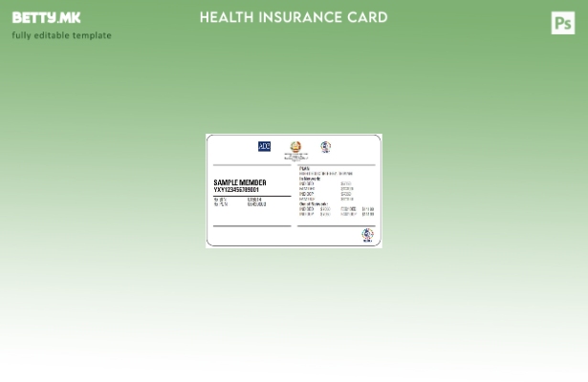The width and height of the screenshot is (588, 382).
Task: Click the first In Network amount value
Action: point(346,183)
